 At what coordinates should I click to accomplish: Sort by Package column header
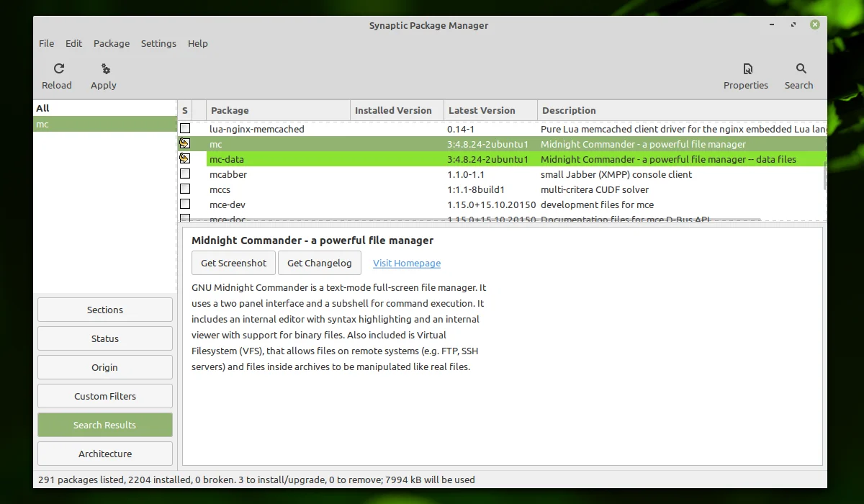[278, 110]
